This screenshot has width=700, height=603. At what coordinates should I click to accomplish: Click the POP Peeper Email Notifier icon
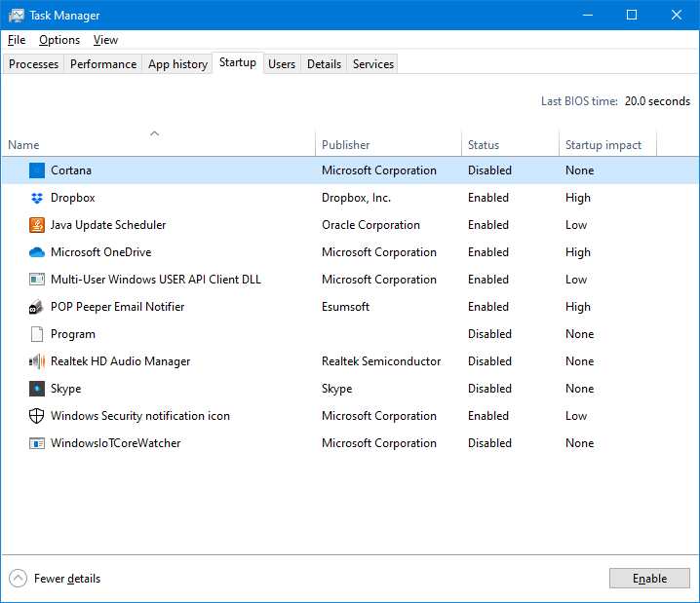point(37,307)
